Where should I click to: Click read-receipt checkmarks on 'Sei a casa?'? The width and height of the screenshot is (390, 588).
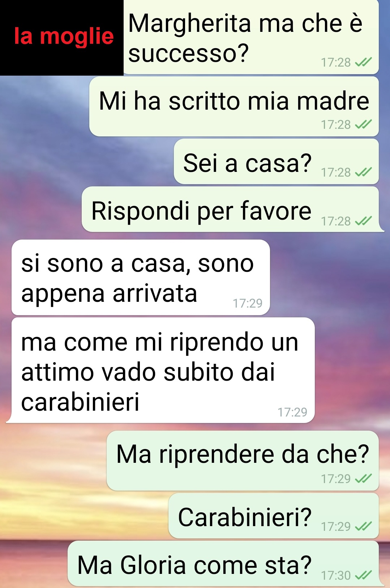click(x=363, y=172)
